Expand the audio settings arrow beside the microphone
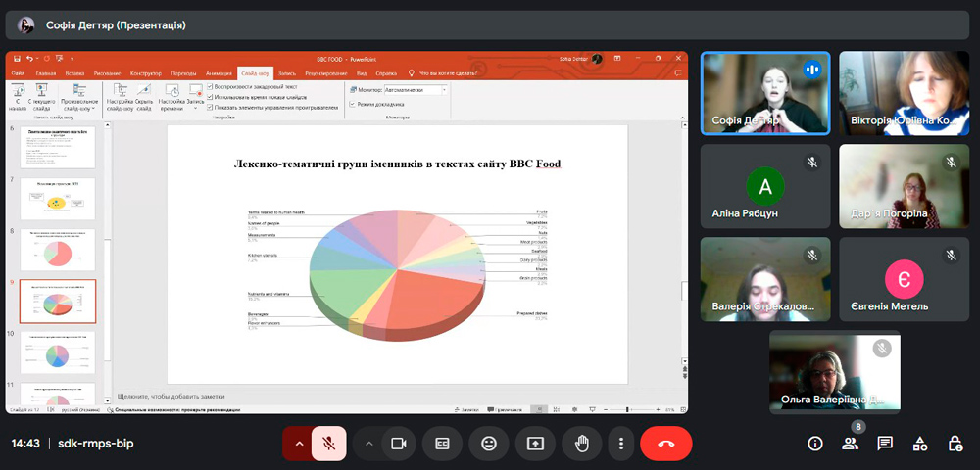Viewport: 980px width, 470px height. pyautogui.click(x=298, y=444)
